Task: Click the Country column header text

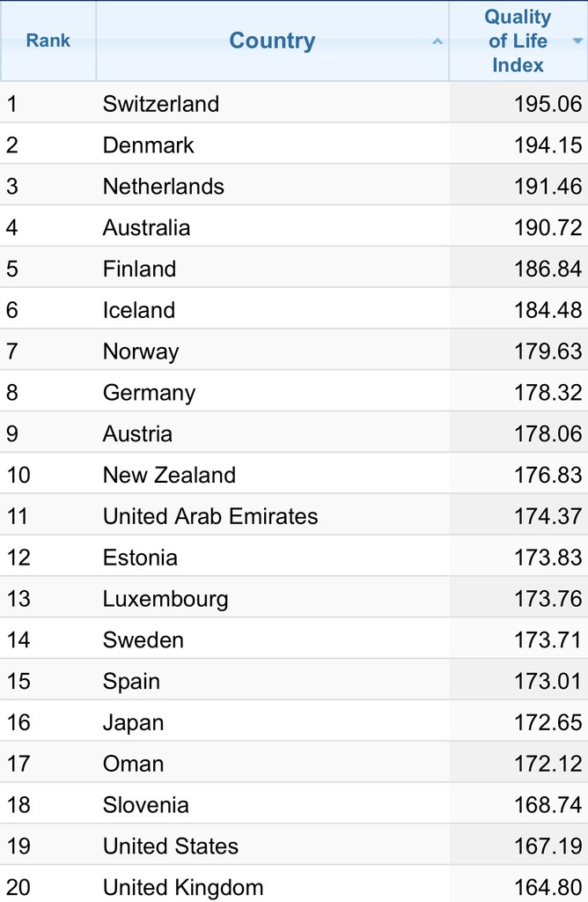Action: [272, 41]
